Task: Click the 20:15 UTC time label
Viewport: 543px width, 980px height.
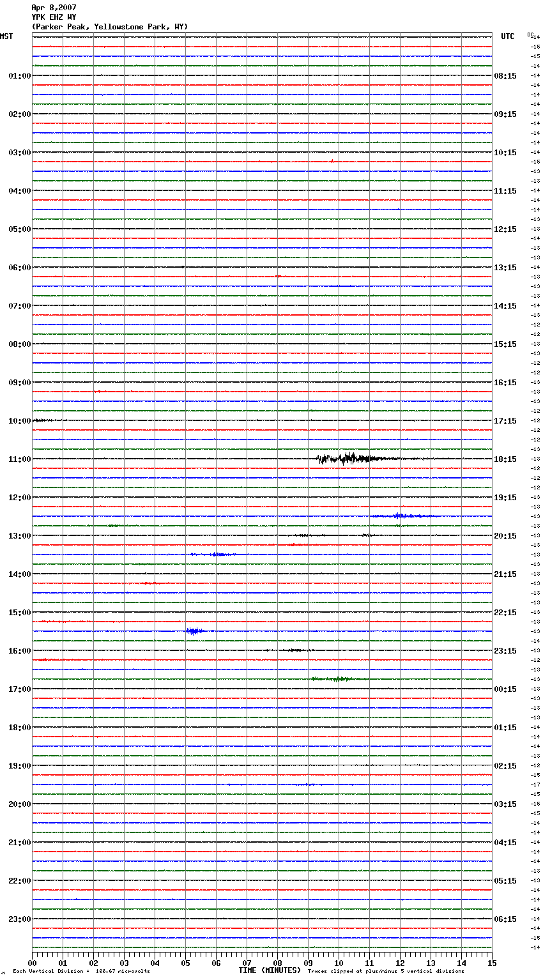Action: (505, 536)
